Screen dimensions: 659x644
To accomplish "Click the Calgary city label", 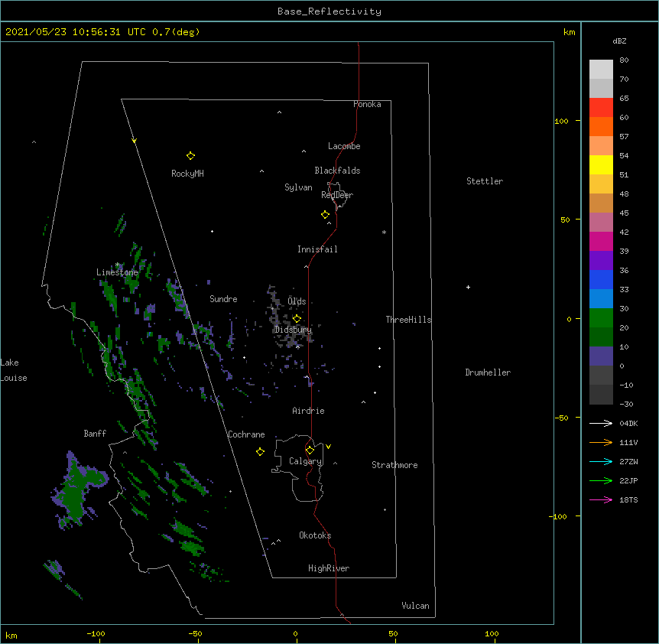I will click(x=306, y=461).
